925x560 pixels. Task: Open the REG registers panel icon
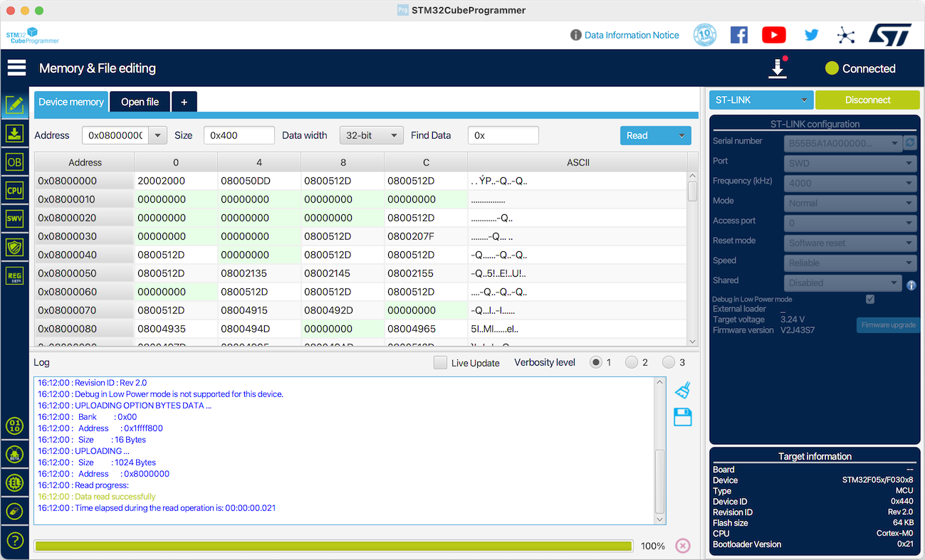pos(14,276)
